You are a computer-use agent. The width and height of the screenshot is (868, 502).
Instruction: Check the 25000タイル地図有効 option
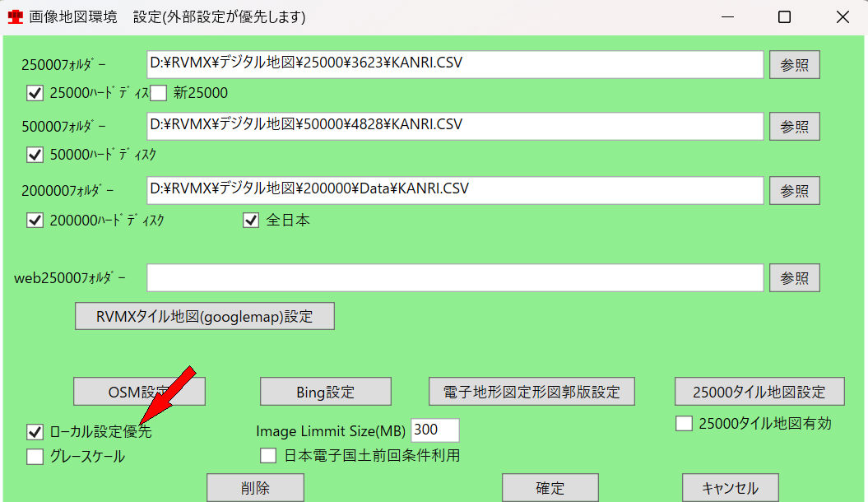684,424
